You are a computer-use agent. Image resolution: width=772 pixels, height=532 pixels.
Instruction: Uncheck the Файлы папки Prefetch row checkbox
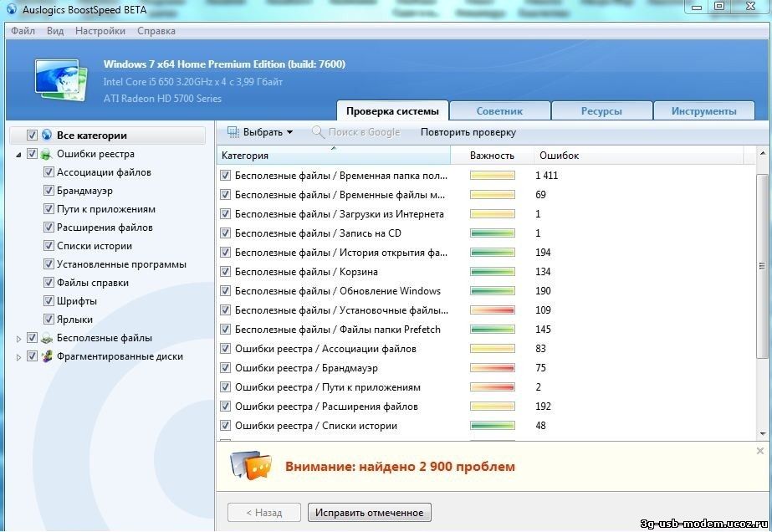[x=225, y=329]
